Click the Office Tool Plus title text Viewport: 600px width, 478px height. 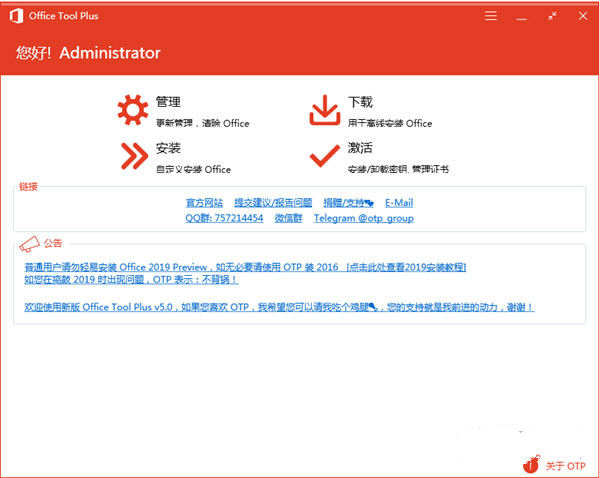(64, 16)
